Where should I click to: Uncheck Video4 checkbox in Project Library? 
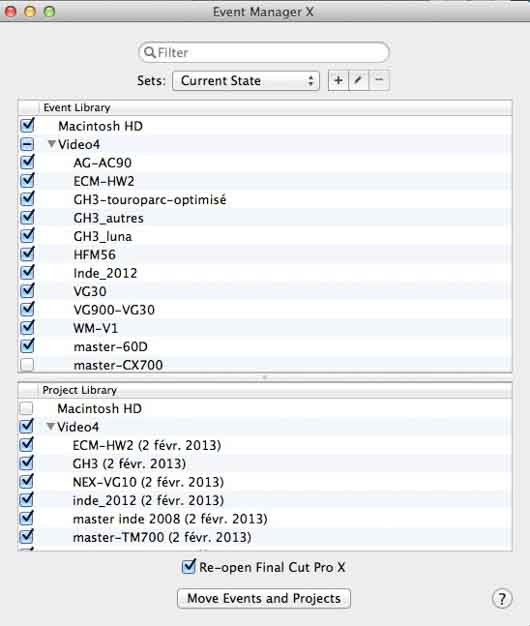point(27,426)
